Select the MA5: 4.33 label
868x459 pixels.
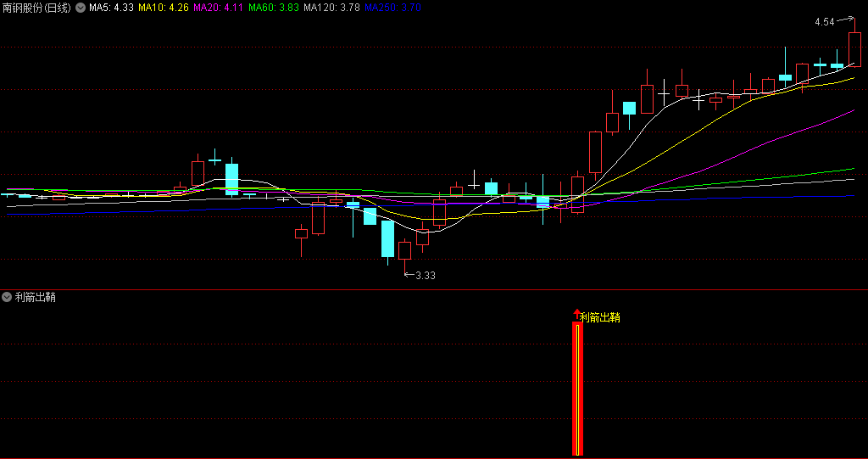tap(111, 8)
